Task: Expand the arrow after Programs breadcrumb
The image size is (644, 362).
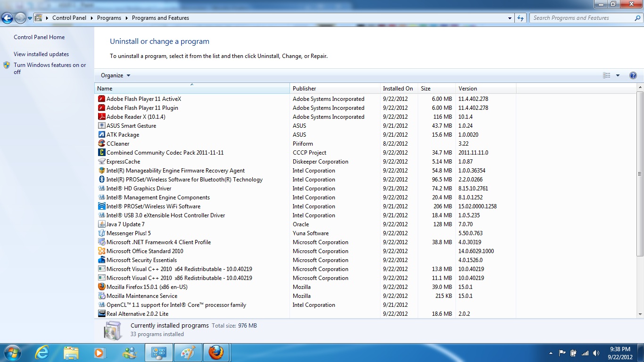Action: tap(126, 18)
